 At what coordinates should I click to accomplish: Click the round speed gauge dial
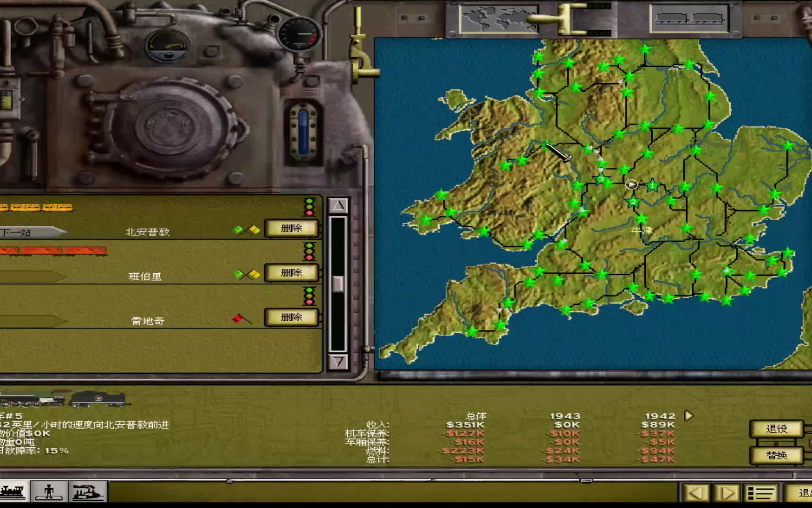tap(299, 33)
